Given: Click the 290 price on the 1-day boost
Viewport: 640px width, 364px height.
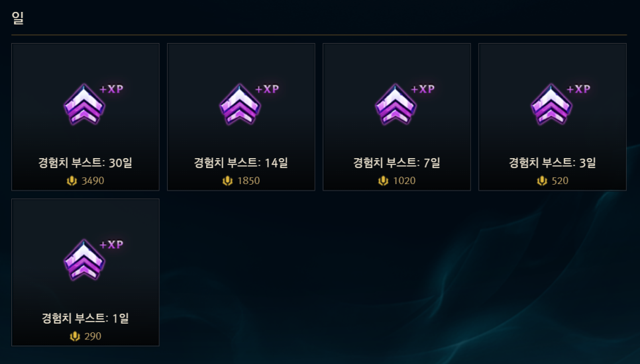Looking at the screenshot, I should [x=93, y=336].
